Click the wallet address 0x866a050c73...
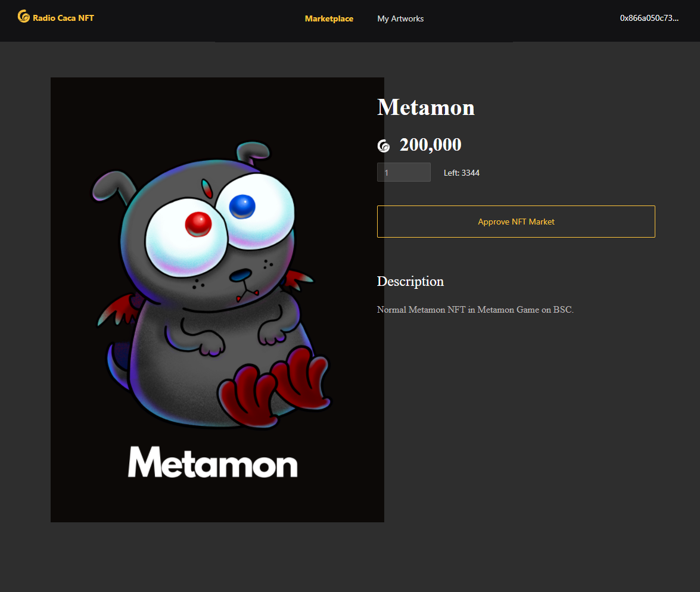This screenshot has width=700, height=592. point(649,18)
